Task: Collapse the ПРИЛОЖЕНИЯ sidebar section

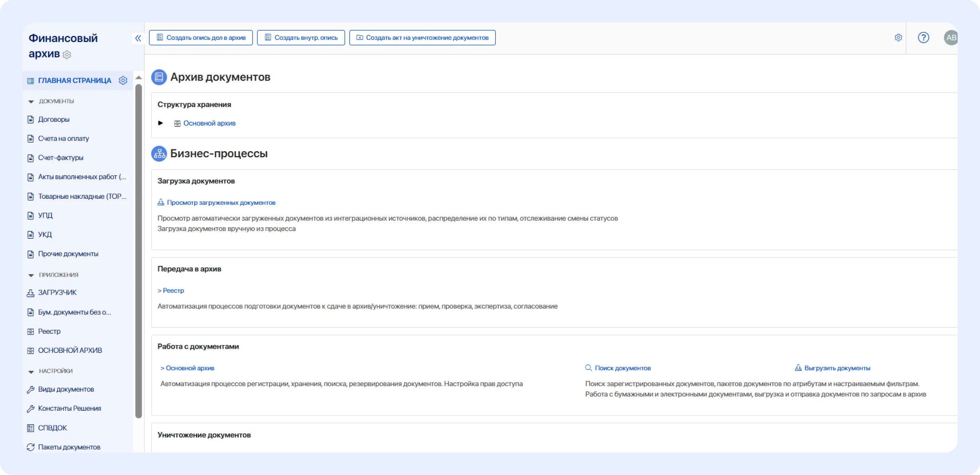Action: pos(31,275)
